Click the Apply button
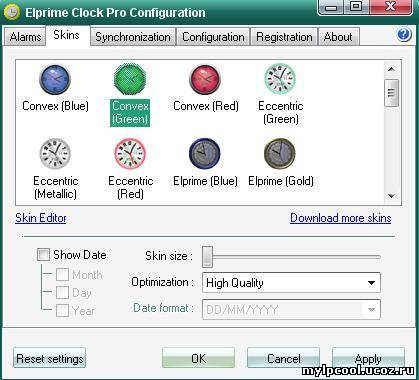This screenshot has height=380, width=419. [368, 358]
